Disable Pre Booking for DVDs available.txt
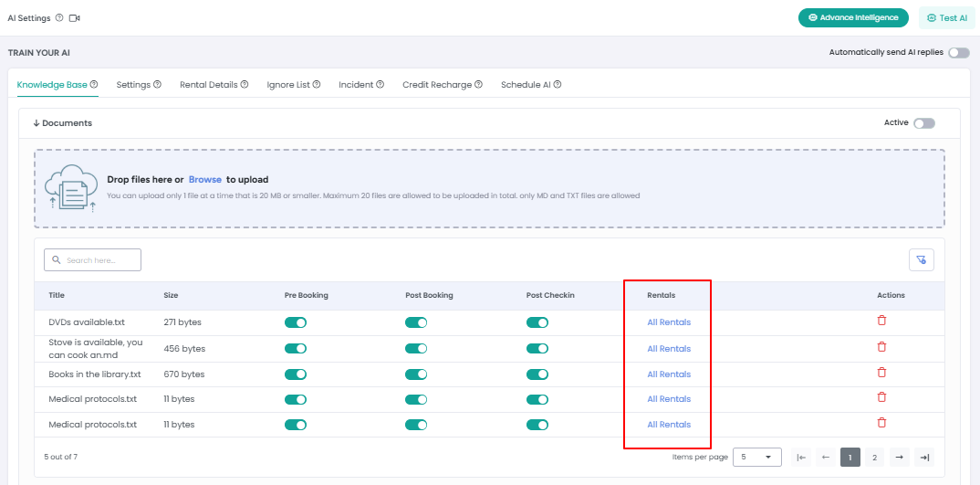 tap(296, 322)
